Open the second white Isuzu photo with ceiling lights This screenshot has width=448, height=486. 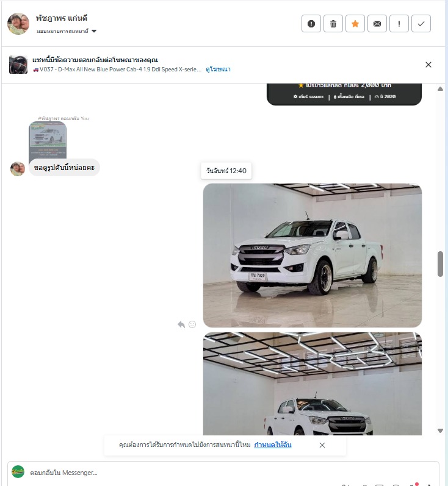[313, 384]
